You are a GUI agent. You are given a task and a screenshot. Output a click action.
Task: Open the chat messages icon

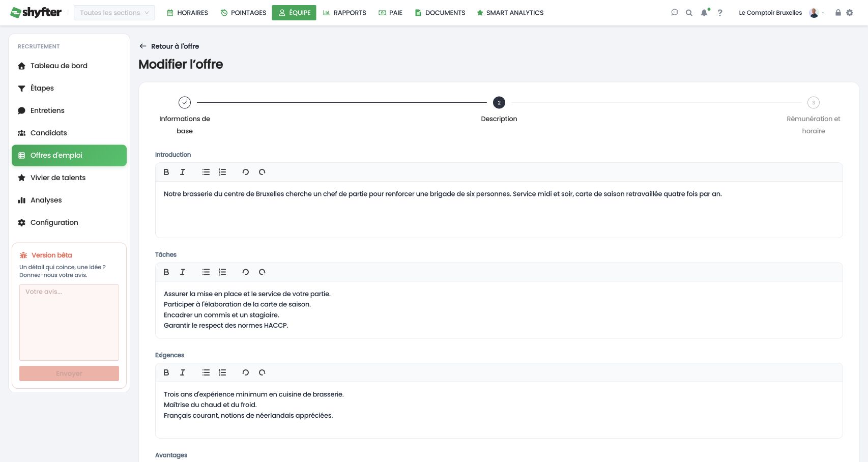(x=675, y=13)
